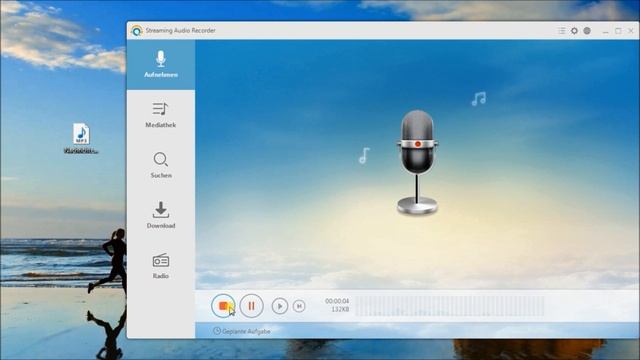Click the 00:00:04 recording timer

tap(337, 301)
